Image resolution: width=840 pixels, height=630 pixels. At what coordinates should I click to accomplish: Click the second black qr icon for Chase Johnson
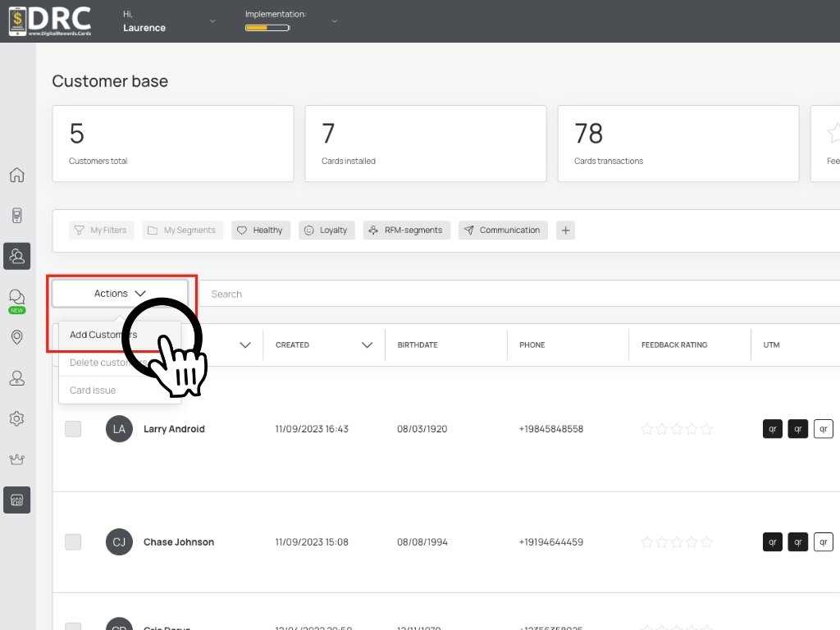pyautogui.click(x=797, y=541)
